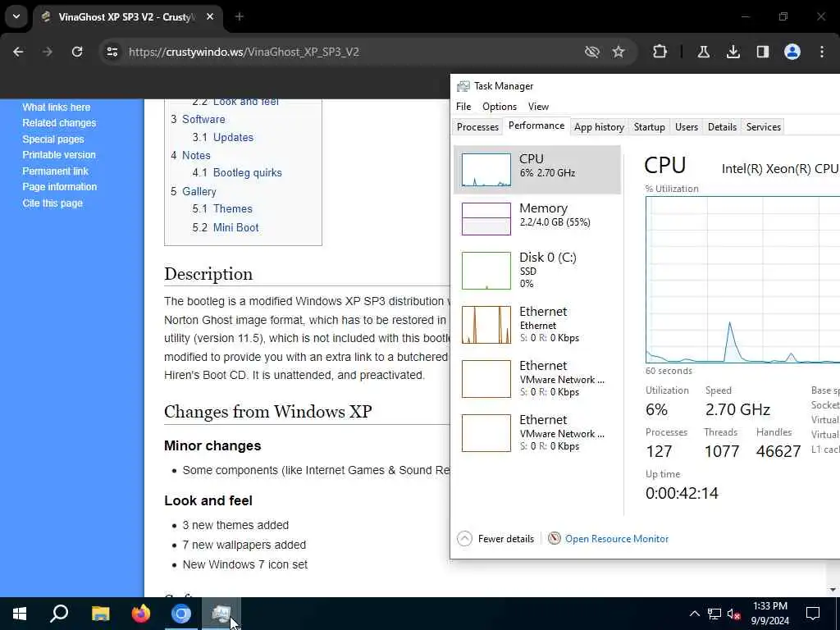840x630 pixels.
Task: Open the Page information link
Action: tap(59, 187)
